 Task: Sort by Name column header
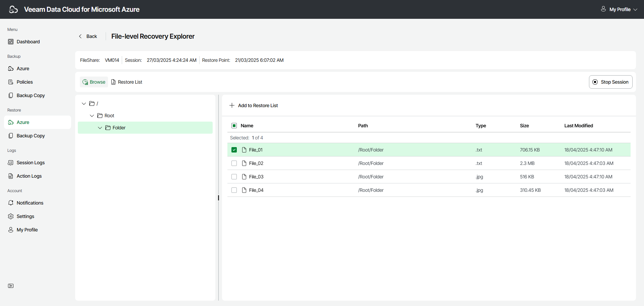click(247, 126)
